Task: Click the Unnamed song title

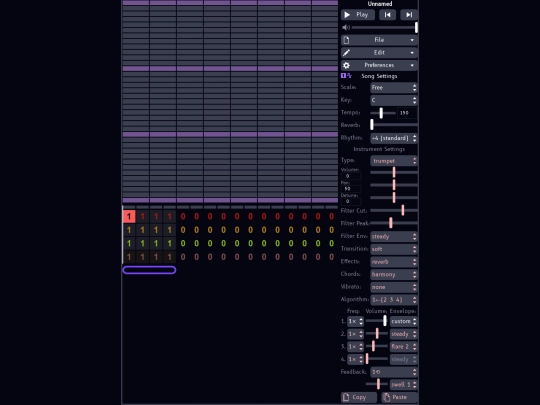Action: 380,4
